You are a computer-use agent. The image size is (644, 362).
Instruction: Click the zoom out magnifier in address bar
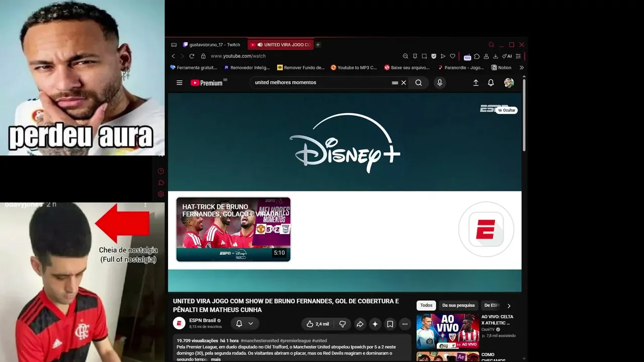[x=406, y=56]
